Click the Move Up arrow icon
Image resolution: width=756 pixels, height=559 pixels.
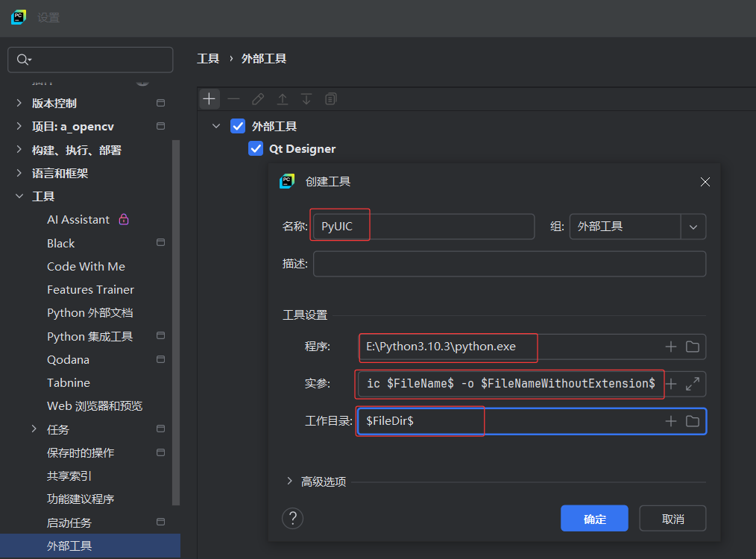[283, 99]
